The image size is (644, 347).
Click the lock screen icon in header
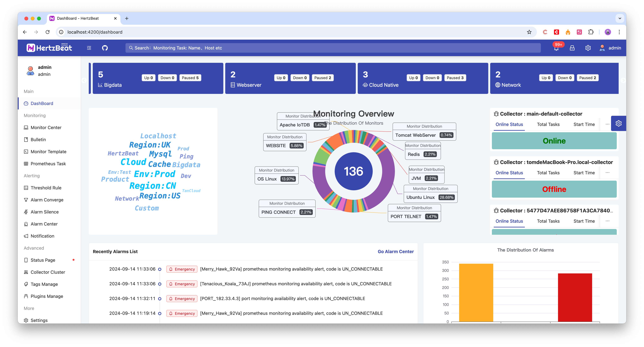572,48
